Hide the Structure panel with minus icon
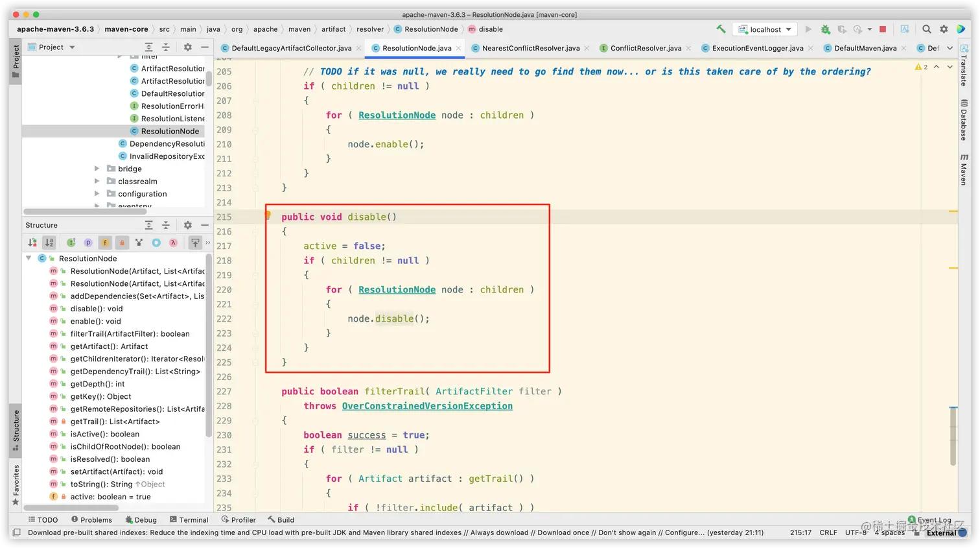 coord(205,225)
